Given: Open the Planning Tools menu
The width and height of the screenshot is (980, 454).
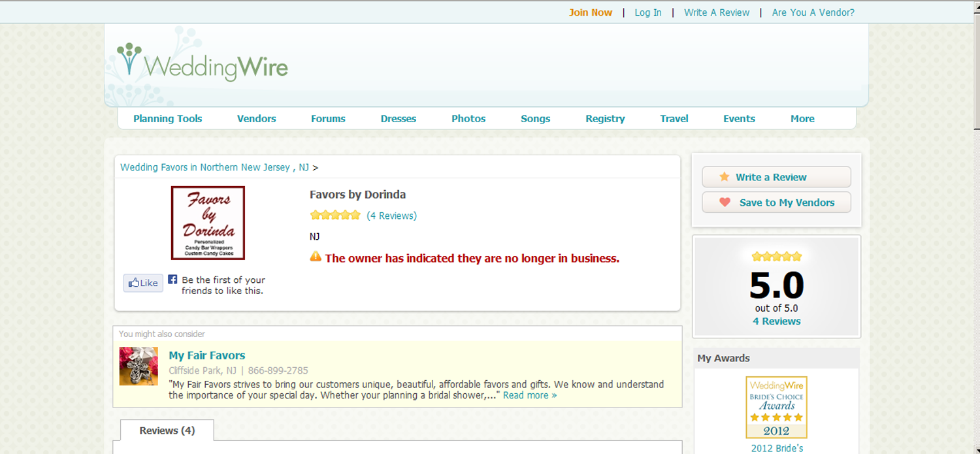Looking at the screenshot, I should tap(167, 119).
